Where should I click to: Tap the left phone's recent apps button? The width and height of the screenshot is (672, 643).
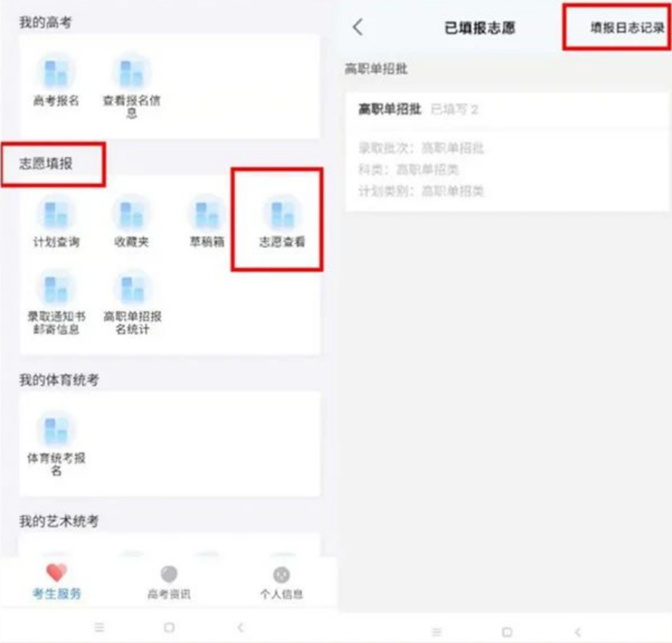point(100,627)
